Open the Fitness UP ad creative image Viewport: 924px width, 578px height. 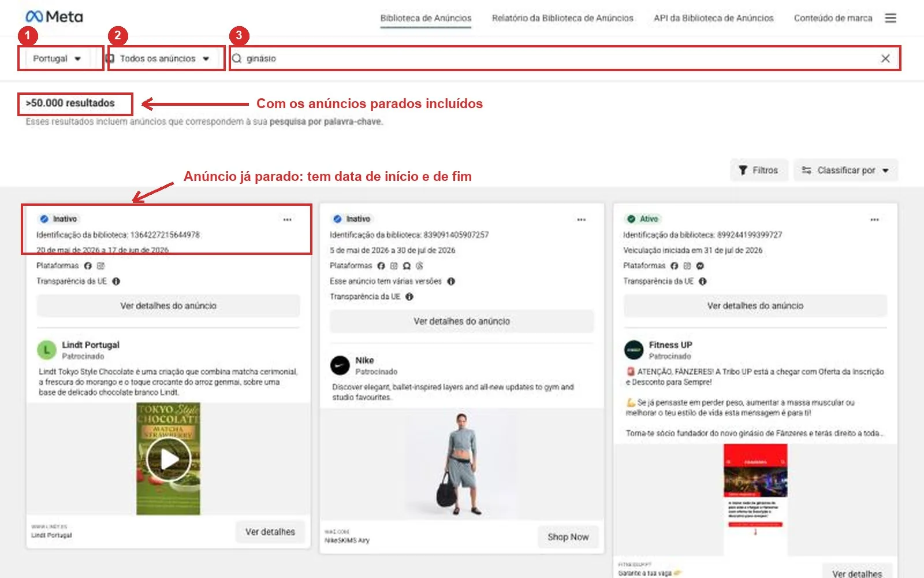755,500
